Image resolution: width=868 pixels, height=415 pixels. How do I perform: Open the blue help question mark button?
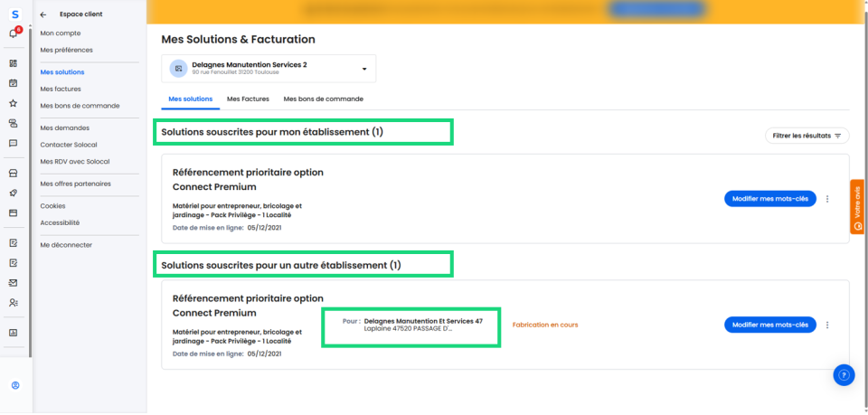tap(843, 375)
